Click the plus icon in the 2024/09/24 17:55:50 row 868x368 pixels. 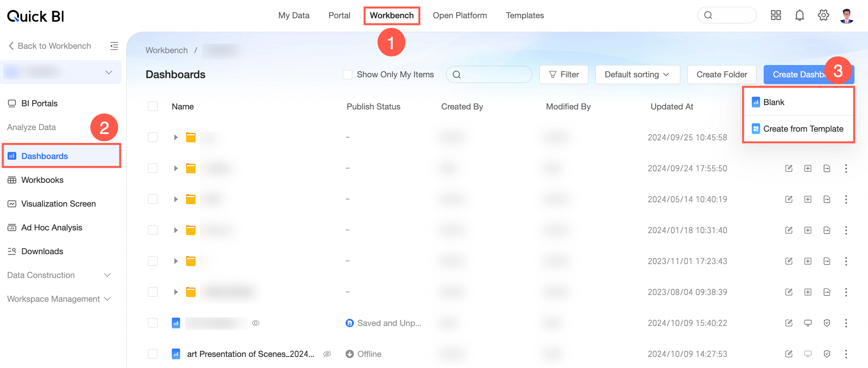(x=808, y=168)
